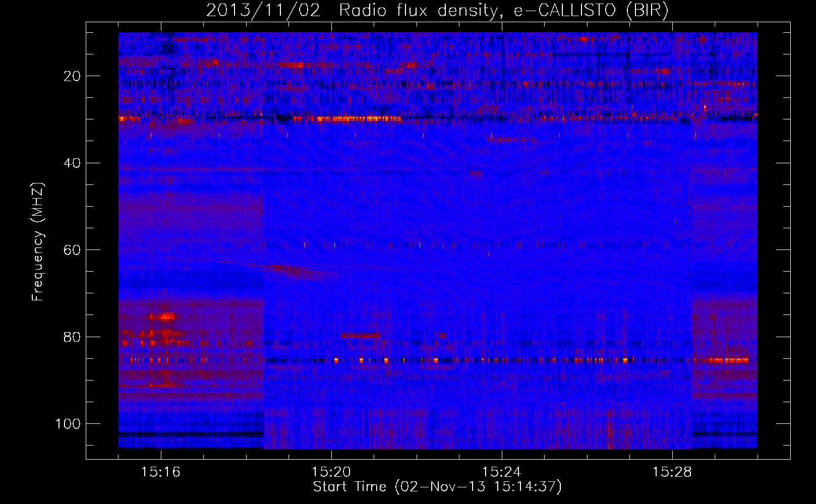Click the '60' frequency tick label
This screenshot has height=504, width=816.
pyautogui.click(x=73, y=250)
